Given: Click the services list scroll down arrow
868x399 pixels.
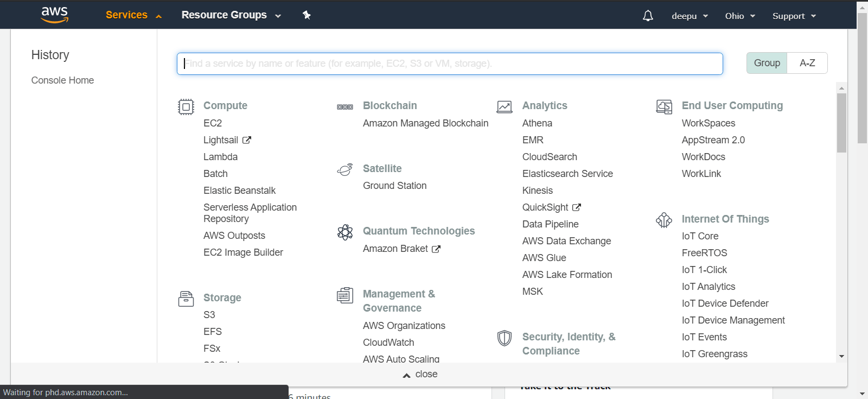Looking at the screenshot, I should [x=841, y=357].
